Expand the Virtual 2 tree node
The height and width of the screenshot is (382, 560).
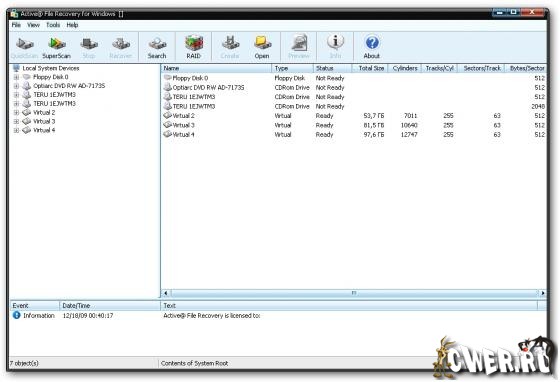(x=16, y=113)
